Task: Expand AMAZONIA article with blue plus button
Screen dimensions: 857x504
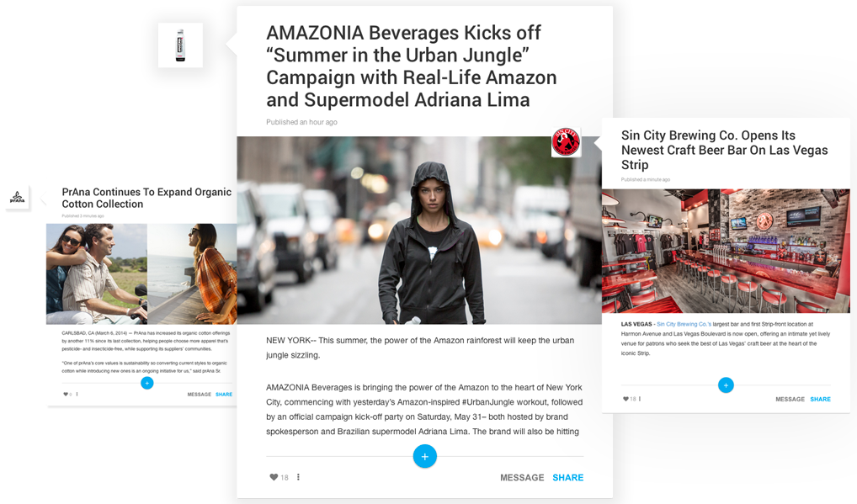Action: click(x=424, y=457)
